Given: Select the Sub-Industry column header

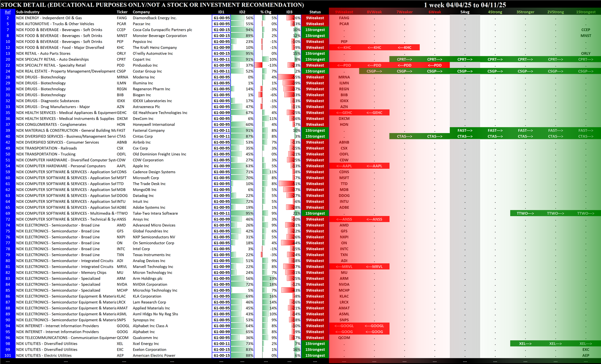Looking at the screenshot, I should click(x=28, y=12).
